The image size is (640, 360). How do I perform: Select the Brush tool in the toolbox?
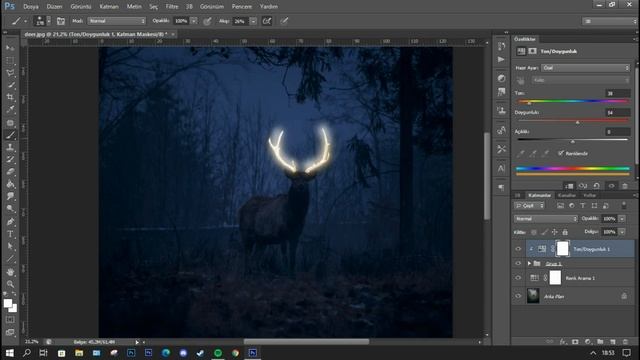pos(10,135)
